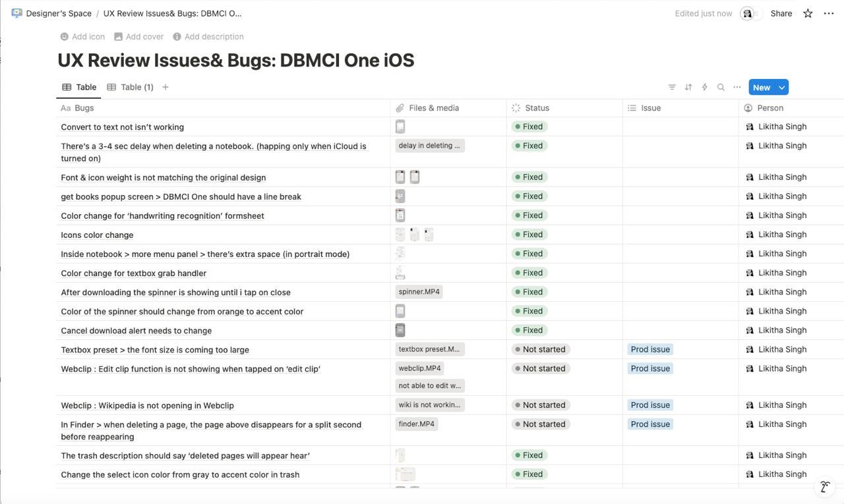This screenshot has height=504, width=844.
Task: Open get books popup screenshot thumbnail
Action: 400,196
